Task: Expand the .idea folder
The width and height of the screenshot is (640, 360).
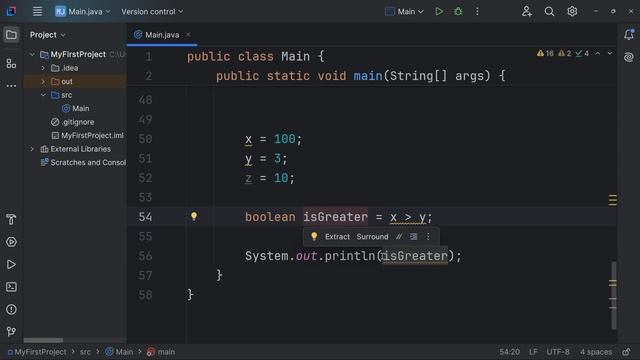Action: (x=43, y=68)
